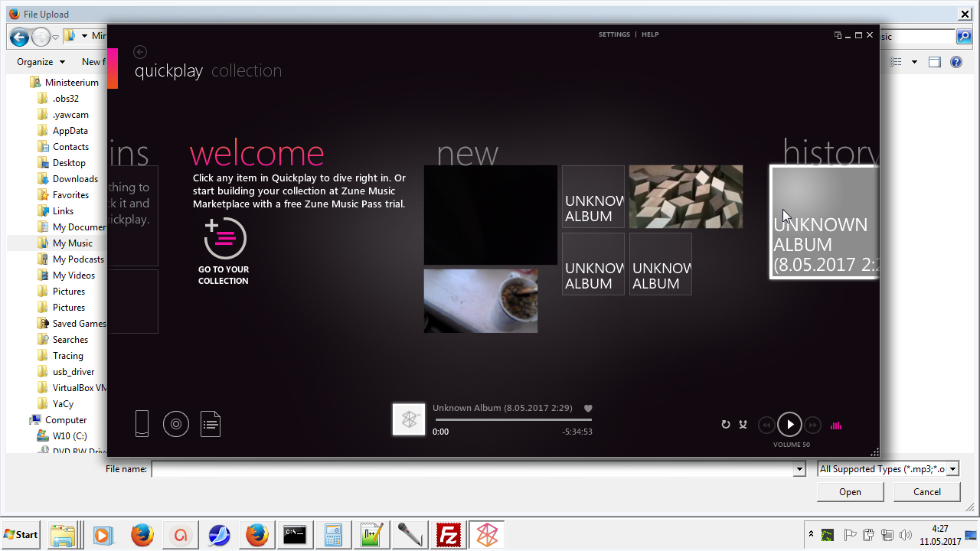Select W10 (C:) drive in tree
Viewport: 980px width, 551px height.
[x=62, y=436]
